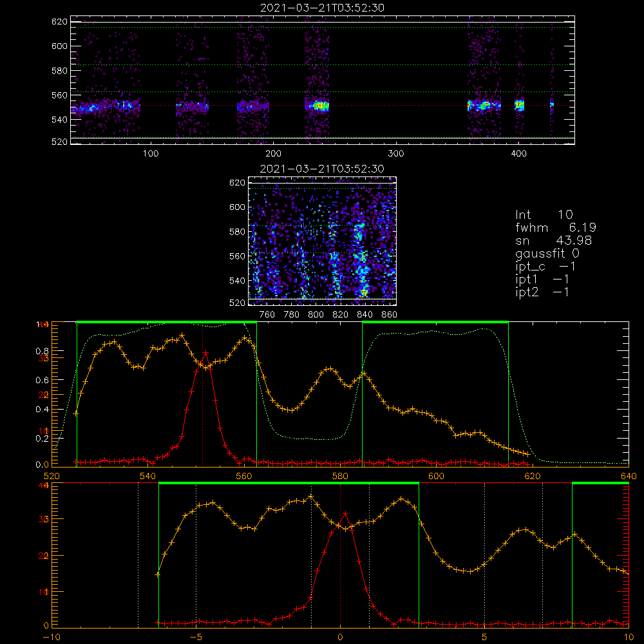Click the 0.4 y-axis label of the transmission plot

(43, 410)
